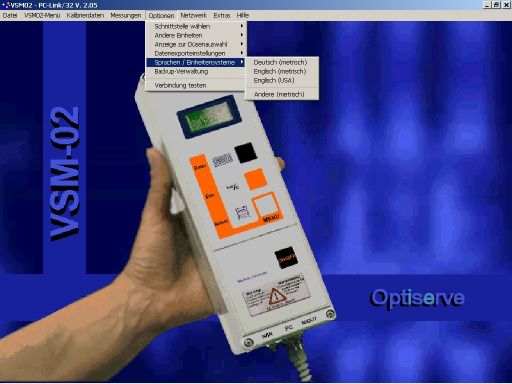The height and width of the screenshot is (384, 512).
Task: Open the Netzwerk menu
Action: (194, 15)
